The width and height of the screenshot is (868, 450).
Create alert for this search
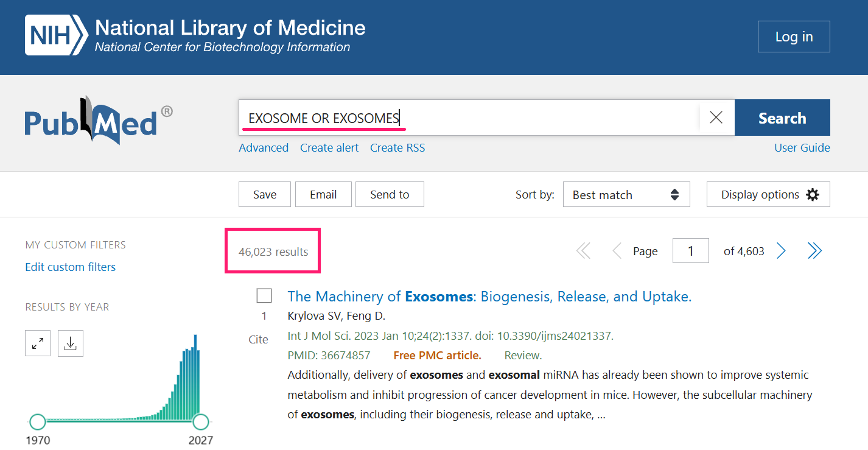(329, 148)
